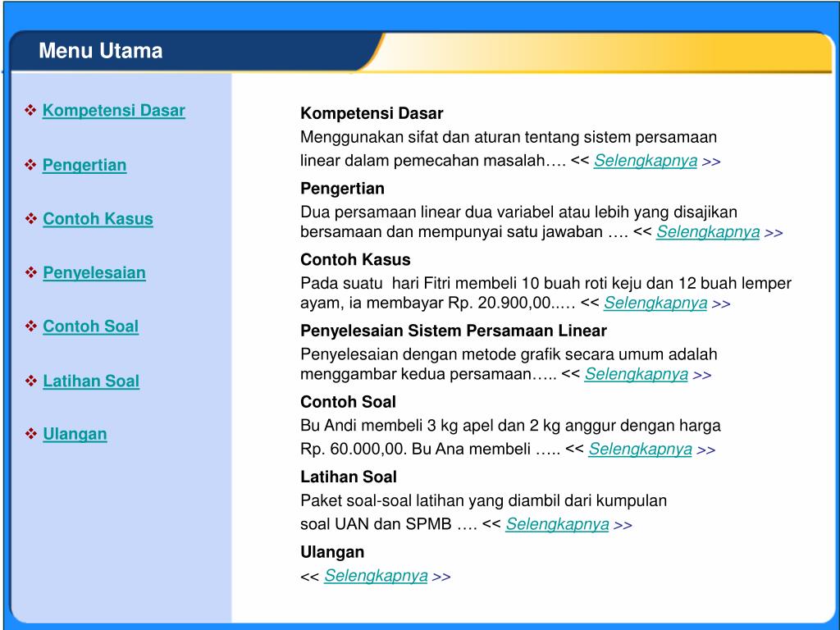
Task: Select the Penyelesaian sidebar link
Action: click(x=94, y=272)
